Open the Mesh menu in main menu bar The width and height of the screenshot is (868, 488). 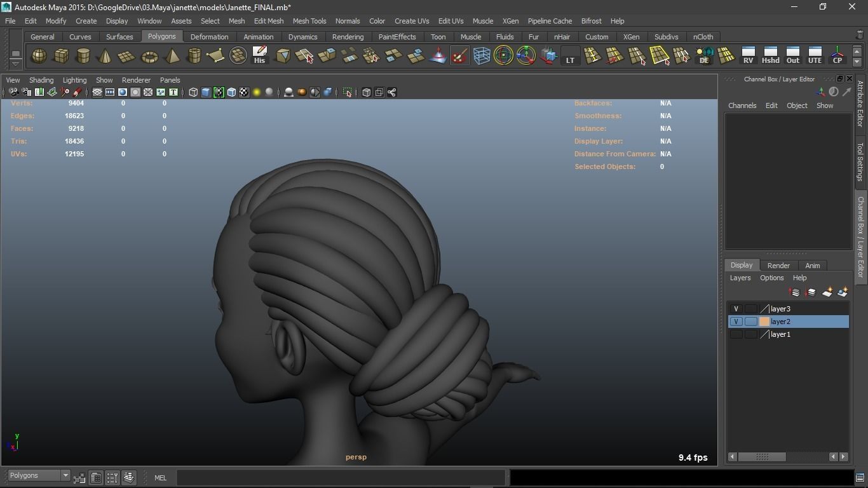point(236,21)
